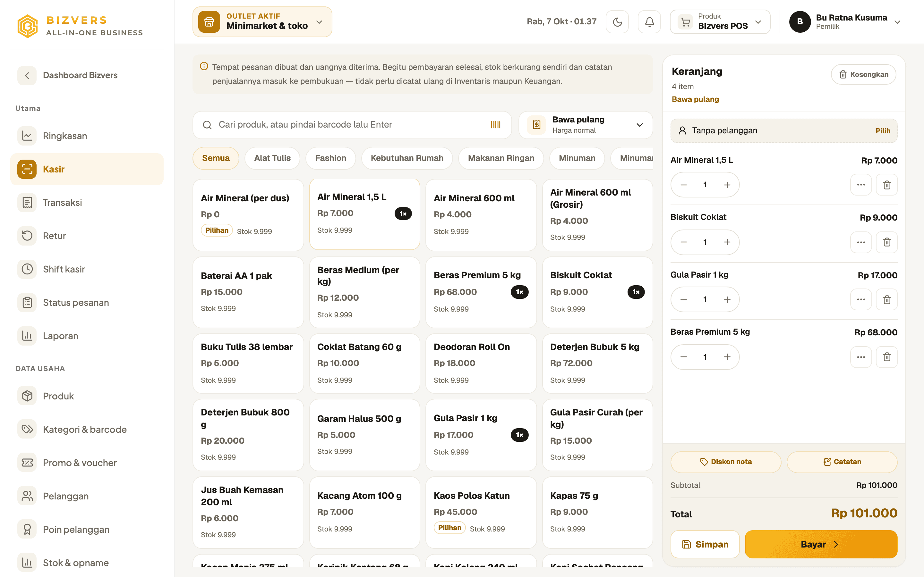
Task: Empty the cart with Kosongkan
Action: 863,74
